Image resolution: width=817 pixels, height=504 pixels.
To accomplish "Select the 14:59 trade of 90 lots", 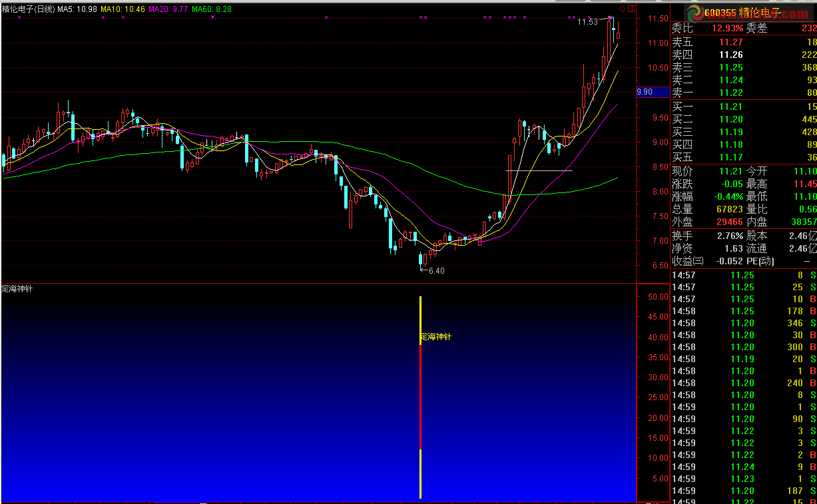I will point(744,419).
